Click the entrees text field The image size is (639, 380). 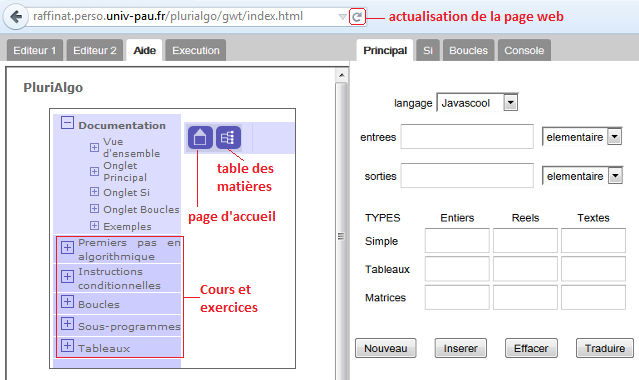pos(467,137)
